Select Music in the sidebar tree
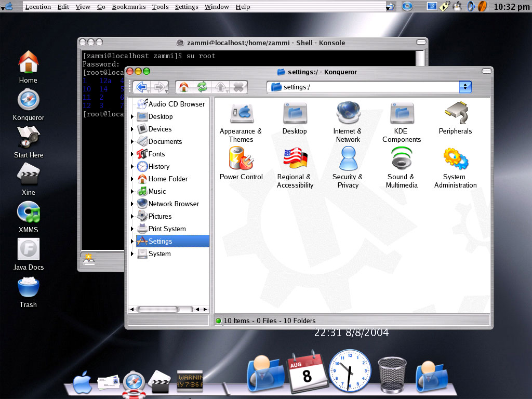 (151, 191)
